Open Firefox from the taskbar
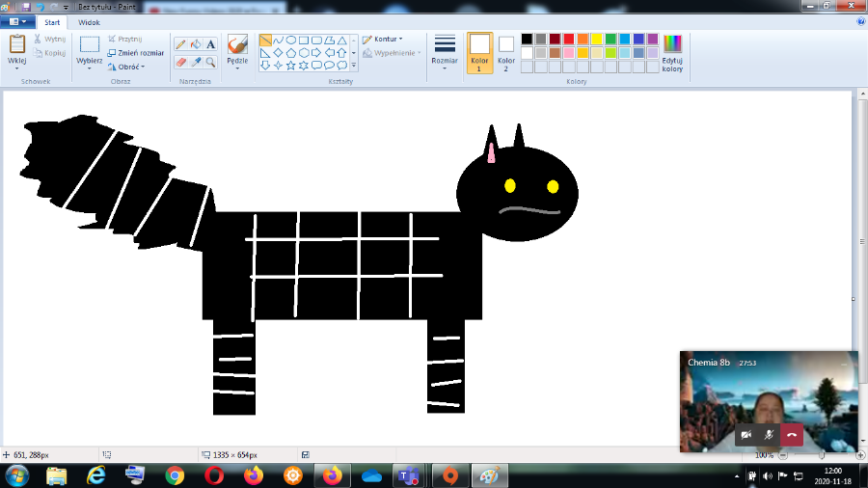The height and width of the screenshot is (488, 868). point(333,475)
